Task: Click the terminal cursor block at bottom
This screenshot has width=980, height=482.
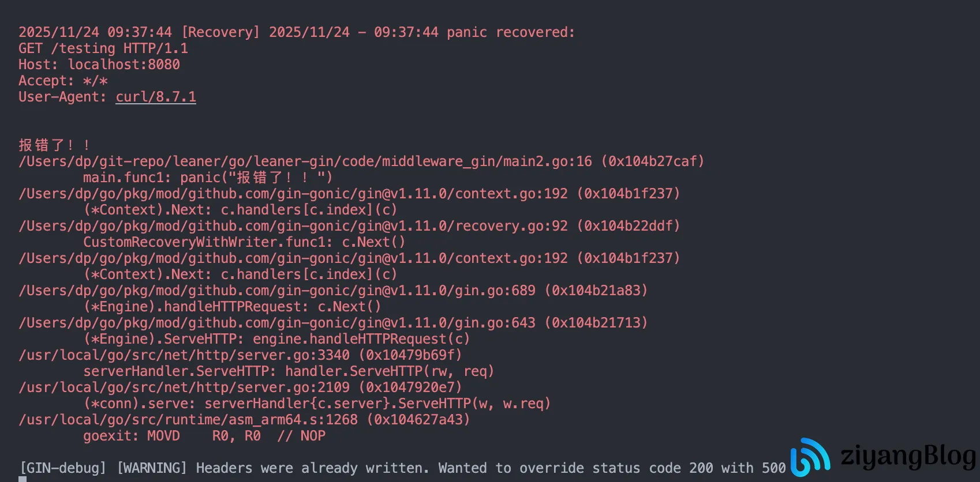Action: (23, 479)
